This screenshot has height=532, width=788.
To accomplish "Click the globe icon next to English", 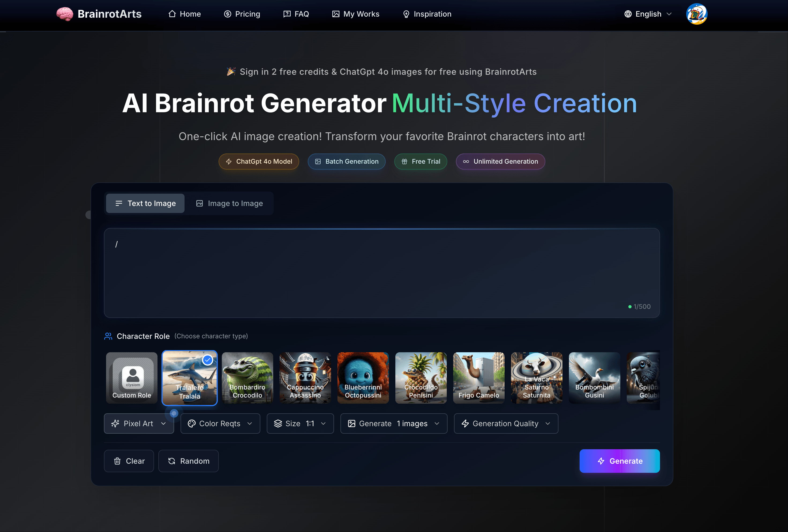I will click(628, 14).
